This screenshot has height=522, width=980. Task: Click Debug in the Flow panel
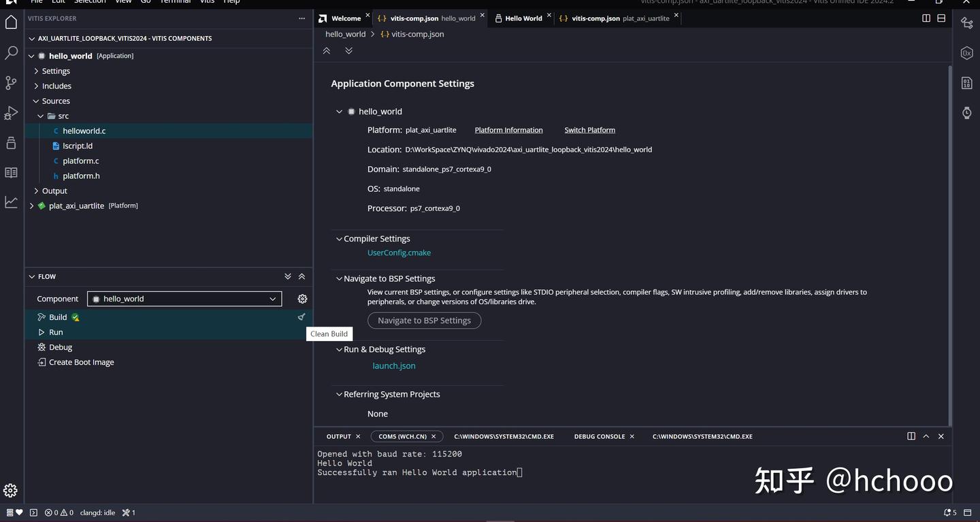pyautogui.click(x=61, y=347)
